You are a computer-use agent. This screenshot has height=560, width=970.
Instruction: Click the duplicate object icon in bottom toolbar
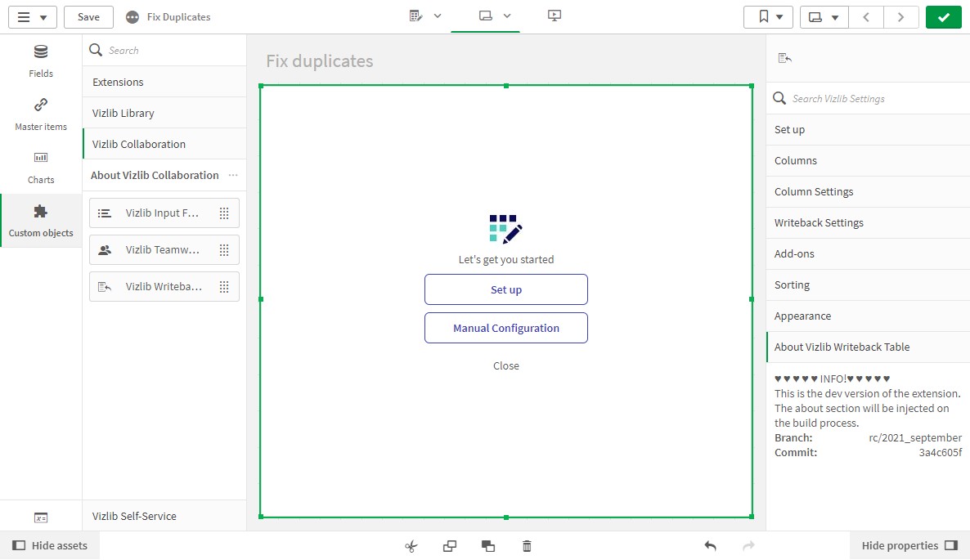pyautogui.click(x=450, y=546)
